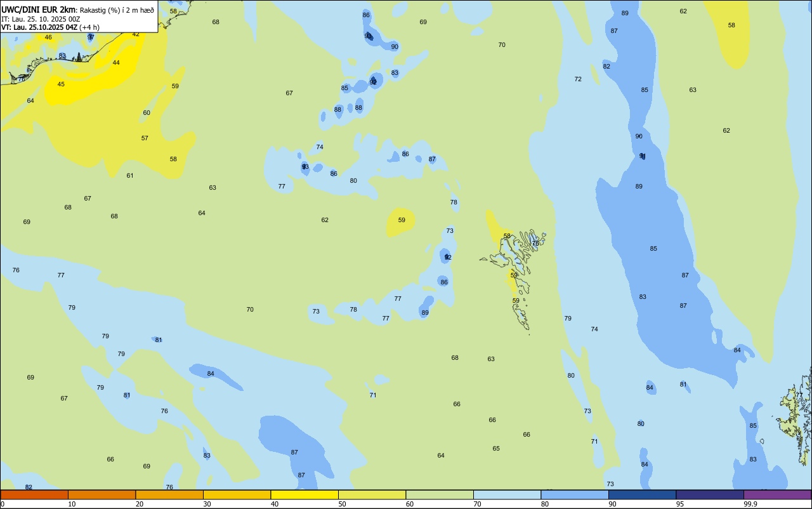Click the 70–80 pale blue legend swatch
The height and width of the screenshot is (509, 812).
(507, 494)
